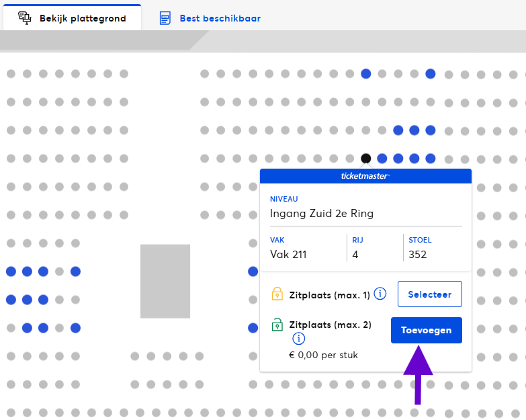Click the gray rectangular block on the map
Screen dimensions: 526x420
[165, 281]
